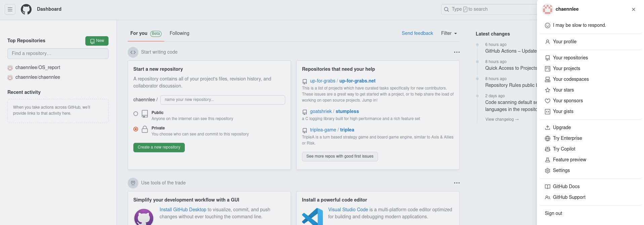Click the search magnifier icon
This screenshot has width=644, height=225.
(x=446, y=9)
